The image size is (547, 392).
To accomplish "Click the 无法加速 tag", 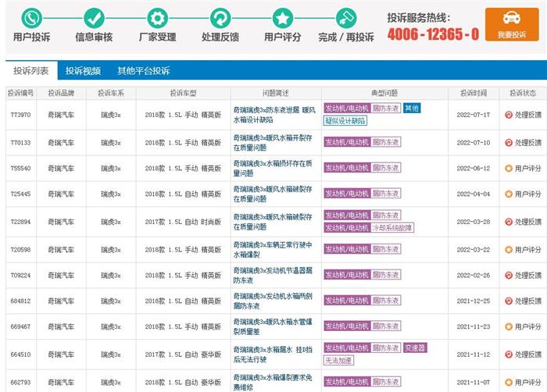I will (338, 360).
